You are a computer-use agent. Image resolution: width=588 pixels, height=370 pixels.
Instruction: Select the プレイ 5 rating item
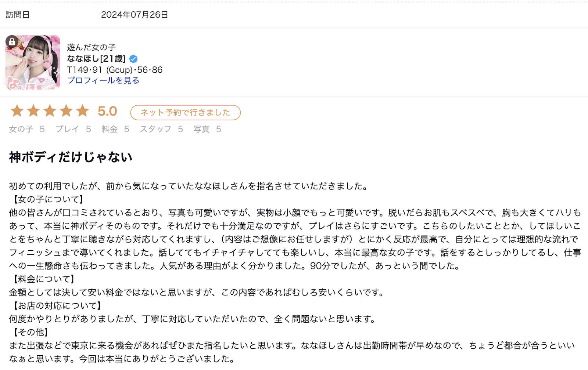73,129
